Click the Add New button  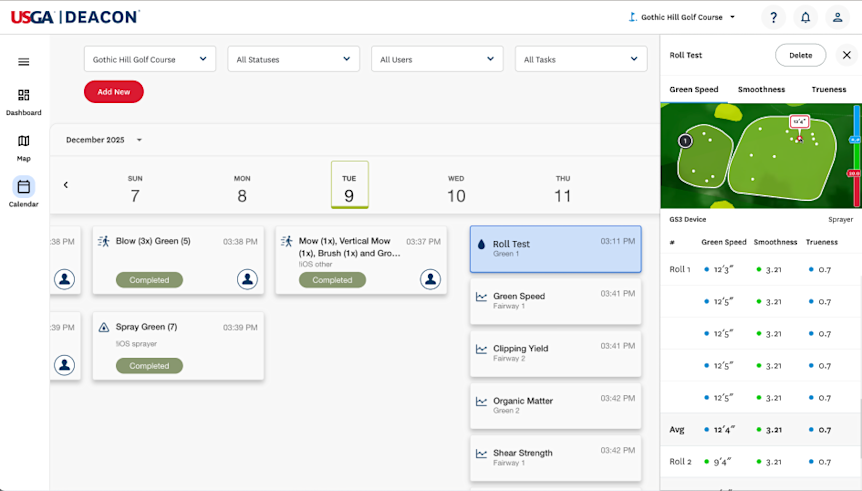point(114,92)
